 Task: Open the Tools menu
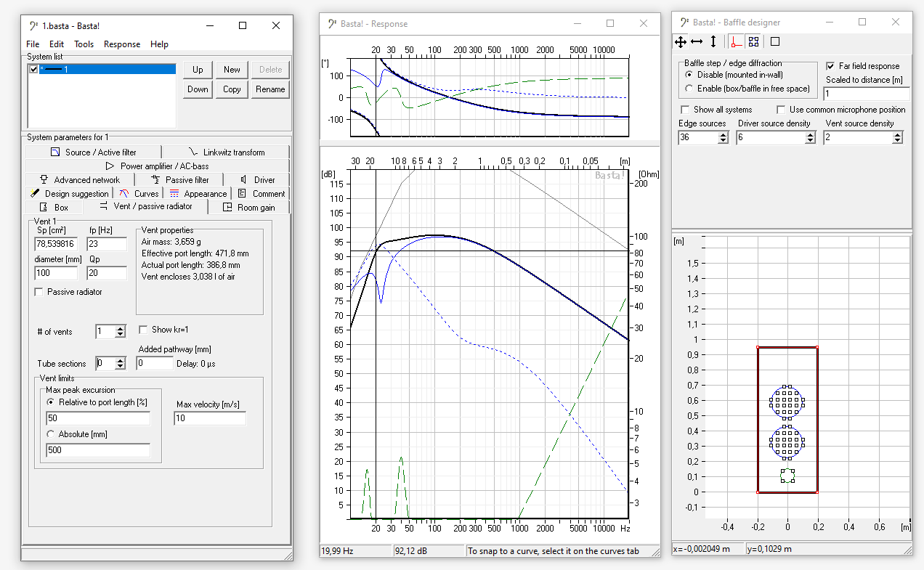click(84, 44)
